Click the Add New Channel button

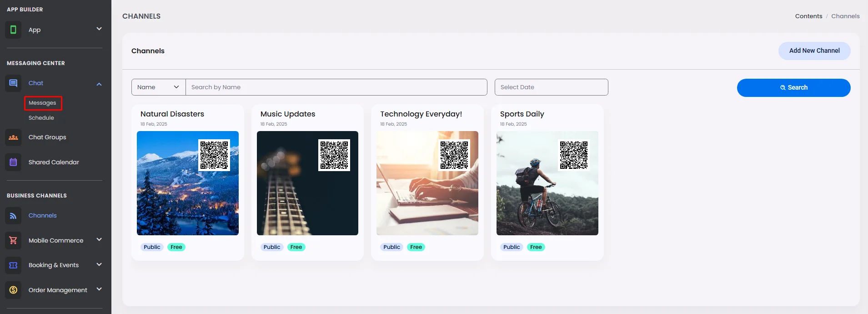pyautogui.click(x=814, y=51)
